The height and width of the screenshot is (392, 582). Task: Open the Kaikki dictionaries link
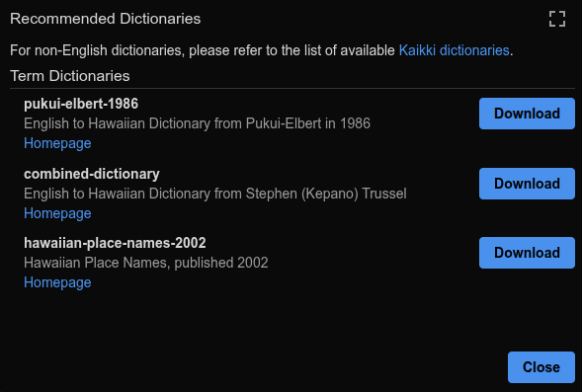coord(454,50)
